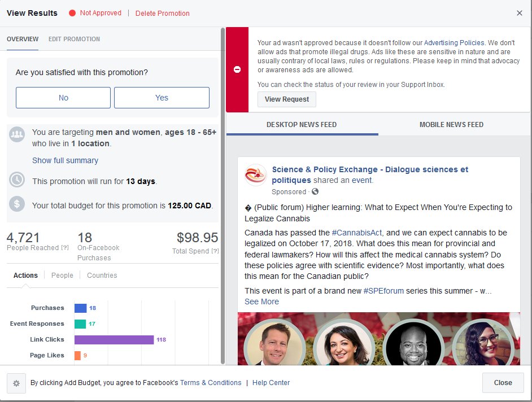The height and width of the screenshot is (402, 532).
Task: Switch to the Overview tab
Action: (23, 39)
